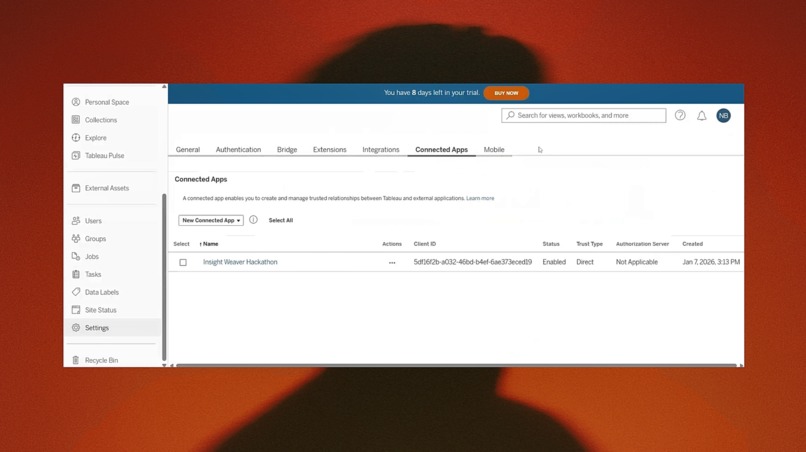Image resolution: width=806 pixels, height=452 pixels.
Task: Click the Jan 7, 2026 created date
Action: point(711,262)
